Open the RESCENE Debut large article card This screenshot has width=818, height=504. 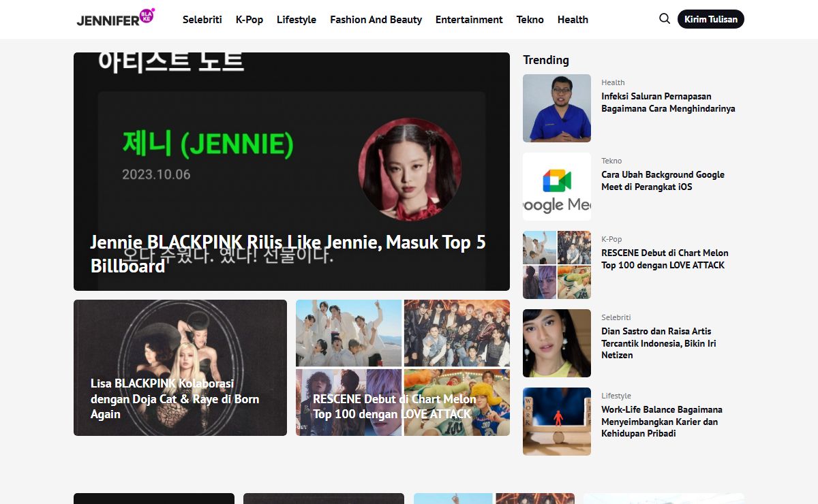point(403,368)
